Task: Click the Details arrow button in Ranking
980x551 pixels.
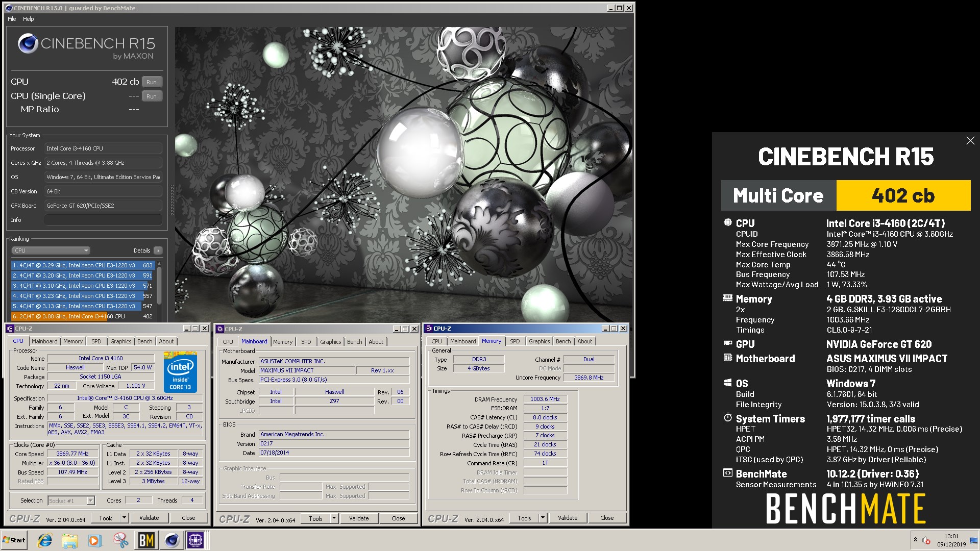Action: (x=158, y=251)
